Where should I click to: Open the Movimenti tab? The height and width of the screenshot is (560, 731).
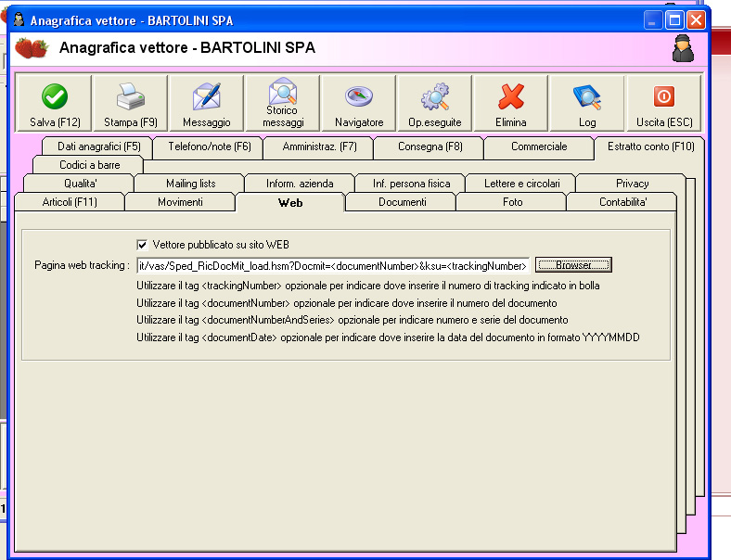pos(180,202)
